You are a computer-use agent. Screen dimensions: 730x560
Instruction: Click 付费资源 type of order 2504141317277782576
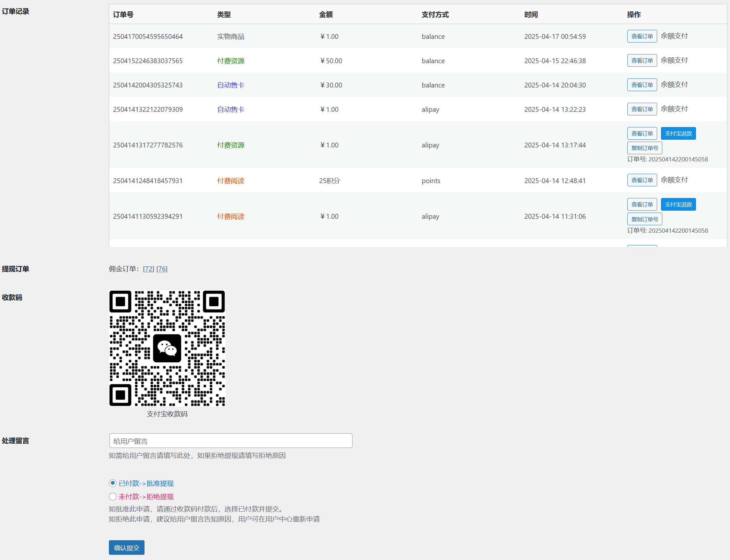[x=231, y=145]
